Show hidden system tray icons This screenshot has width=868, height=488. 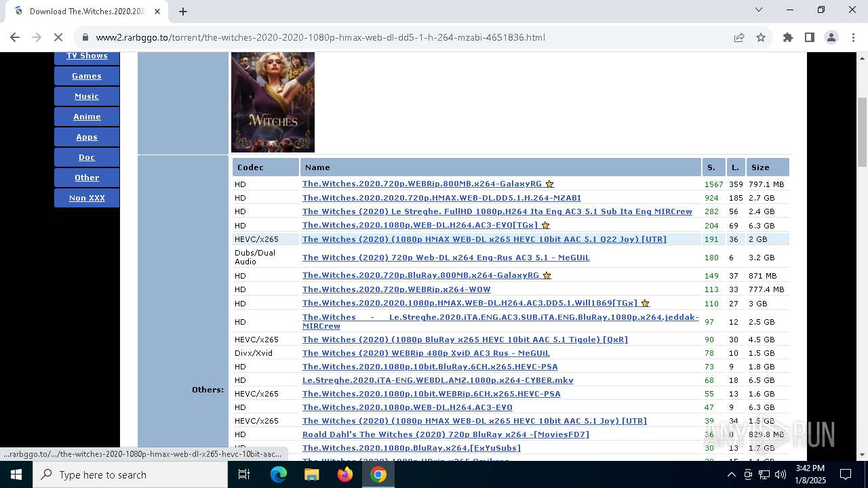(x=731, y=474)
